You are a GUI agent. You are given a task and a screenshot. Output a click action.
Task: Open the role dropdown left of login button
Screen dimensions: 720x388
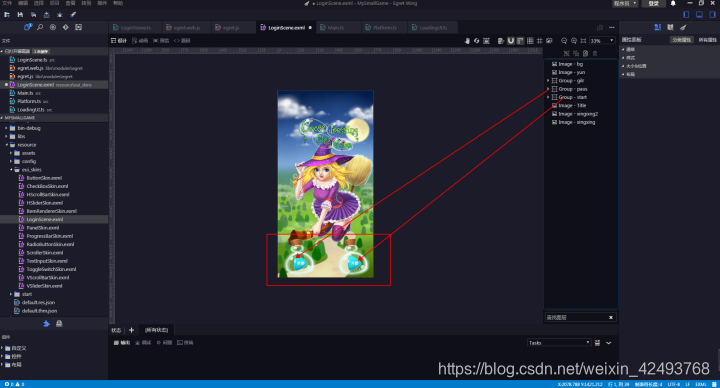tap(625, 3)
